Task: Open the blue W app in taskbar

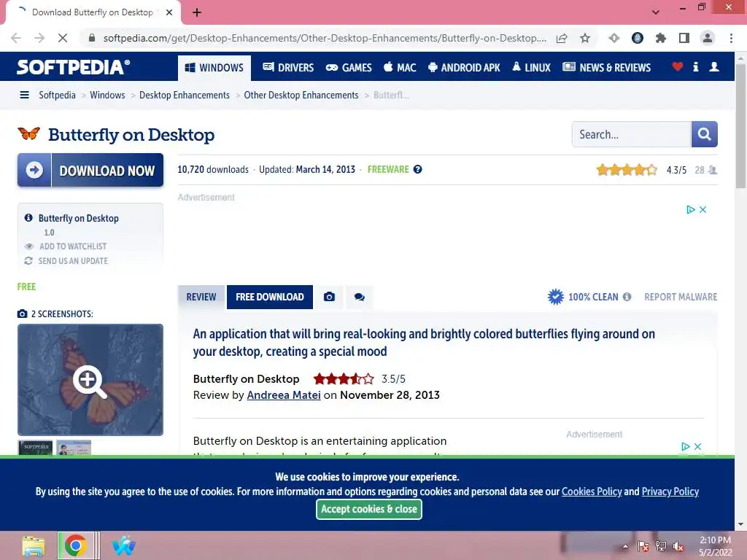Action: (124, 545)
